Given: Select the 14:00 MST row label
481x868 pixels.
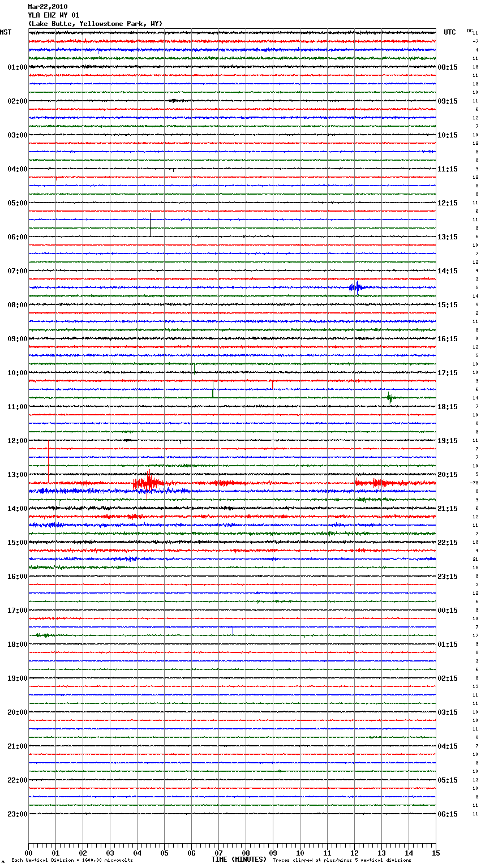Looking at the screenshot, I should click(x=17, y=509).
